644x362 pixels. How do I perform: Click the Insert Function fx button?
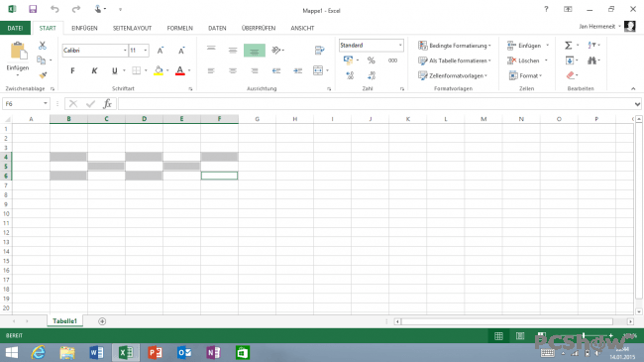108,104
